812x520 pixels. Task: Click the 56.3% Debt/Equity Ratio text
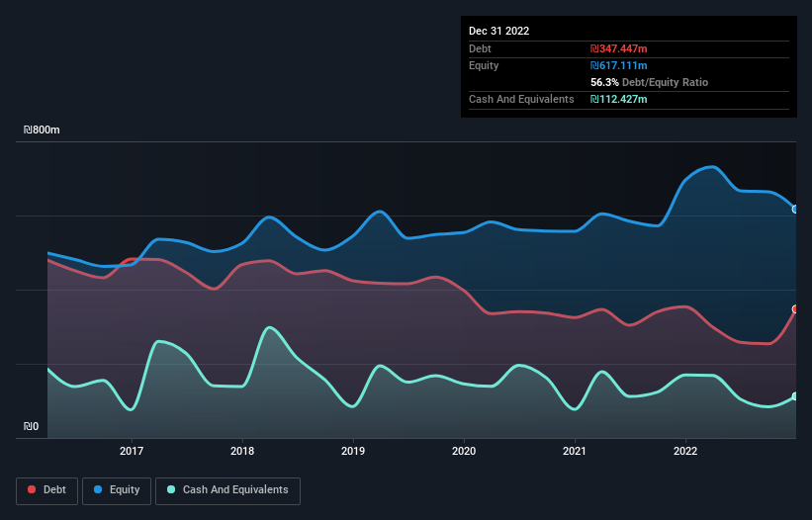[650, 82]
